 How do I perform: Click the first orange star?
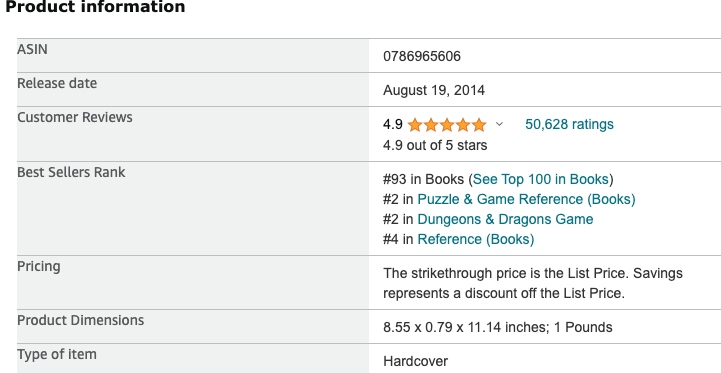[x=415, y=125]
